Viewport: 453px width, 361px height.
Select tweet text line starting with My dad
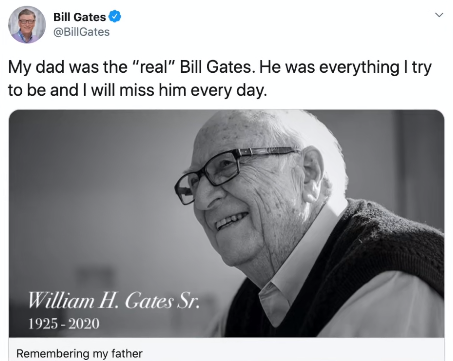[220, 67]
